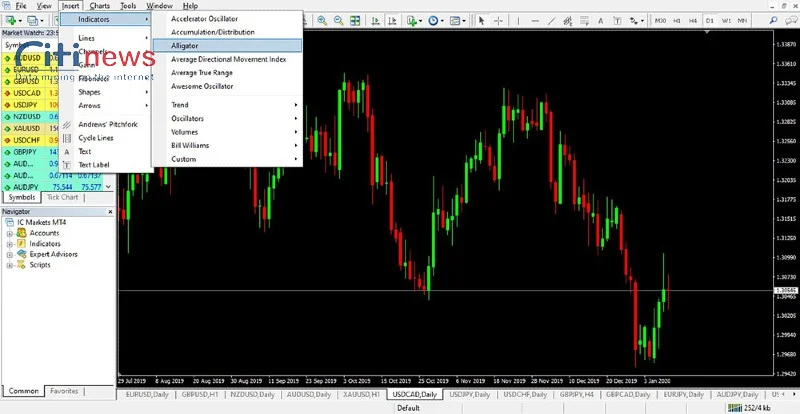Switch to the Tick Chart tab
Viewport: 800px width, 414px height.
62,197
